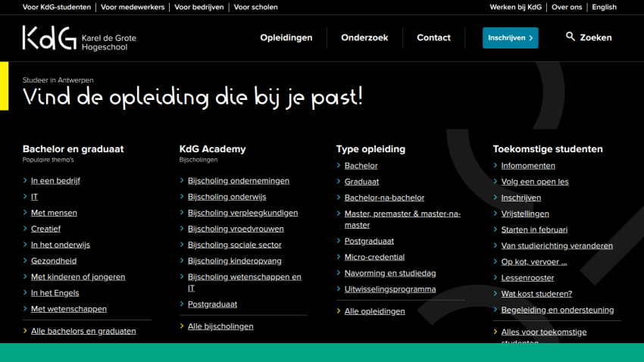
Task: Open the Infomomenten link
Action: tap(528, 165)
